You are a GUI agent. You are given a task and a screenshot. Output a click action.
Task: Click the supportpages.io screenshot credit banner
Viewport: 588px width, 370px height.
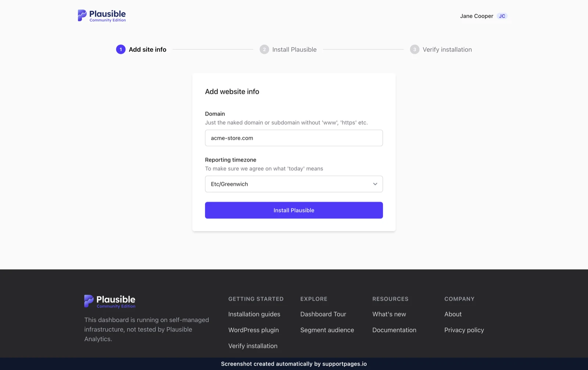click(x=294, y=364)
